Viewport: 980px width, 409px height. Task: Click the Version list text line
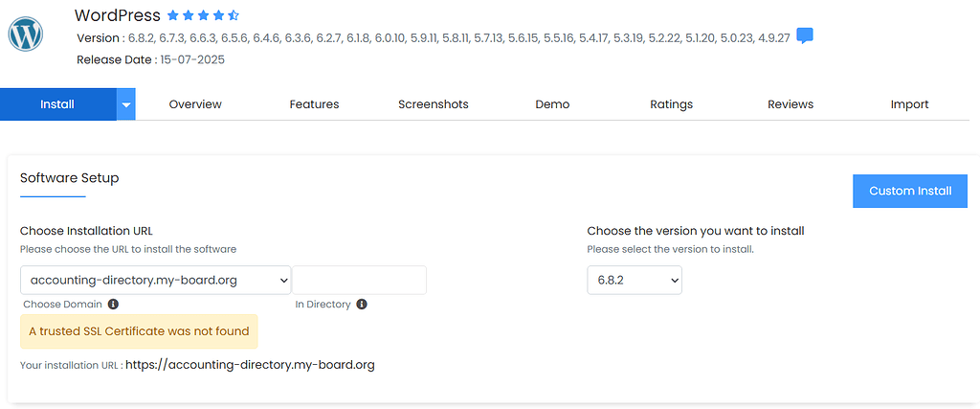coord(434,38)
